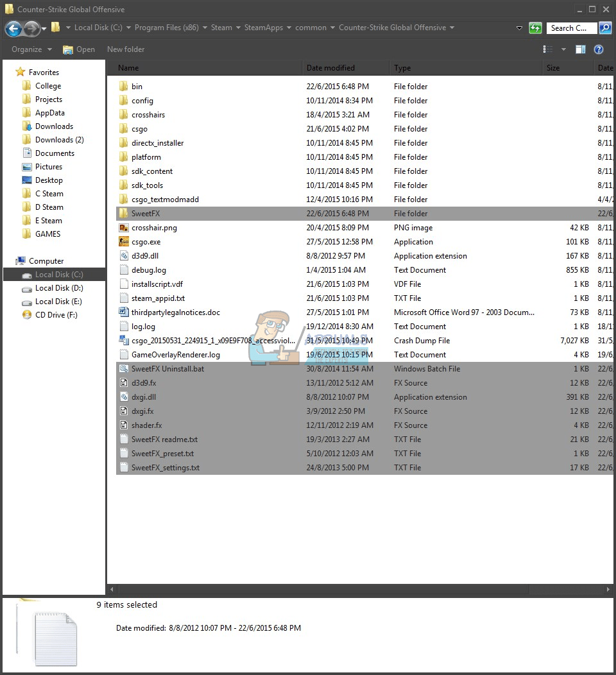This screenshot has width=616, height=675.
Task: Select E Steam in Favorites
Action: pos(49,221)
